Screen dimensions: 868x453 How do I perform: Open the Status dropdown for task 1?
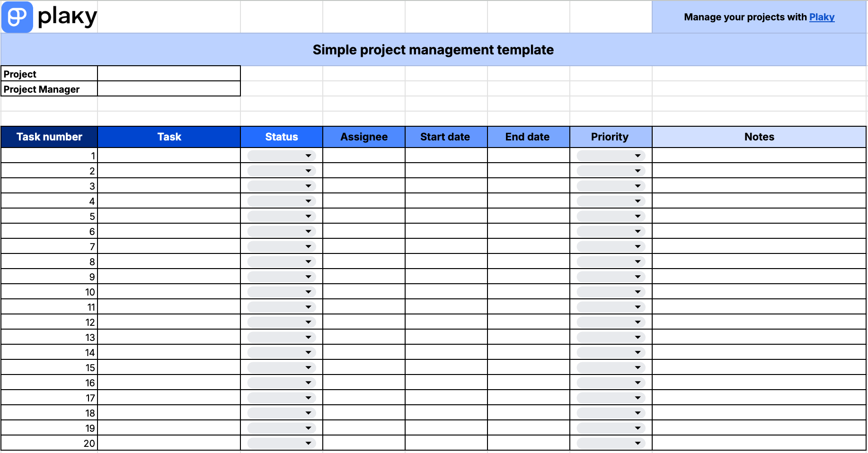(308, 155)
